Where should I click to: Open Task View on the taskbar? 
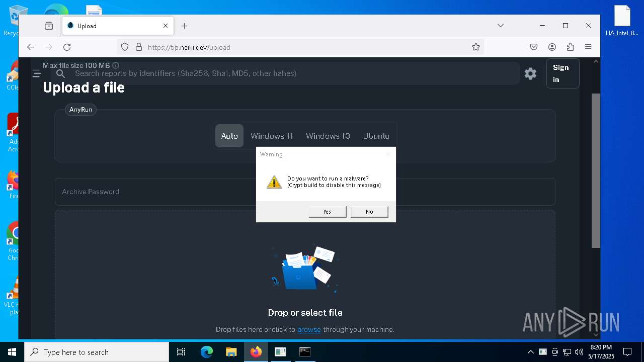click(181, 352)
